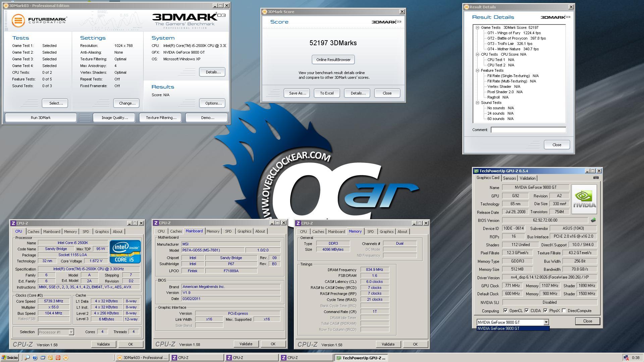
Task: Click the Core Speed 5739.3 MHz value
Action: (54, 301)
